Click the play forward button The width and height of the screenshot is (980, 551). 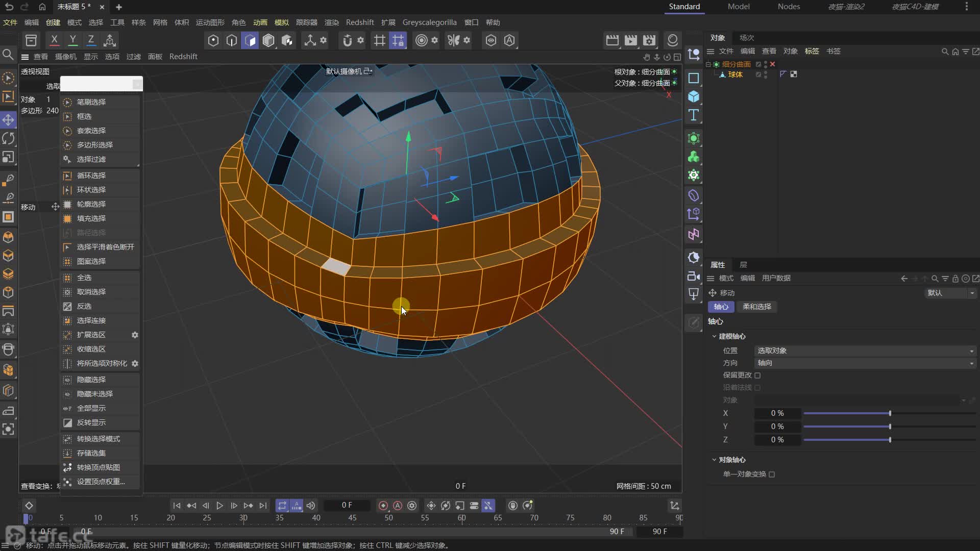pyautogui.click(x=219, y=506)
